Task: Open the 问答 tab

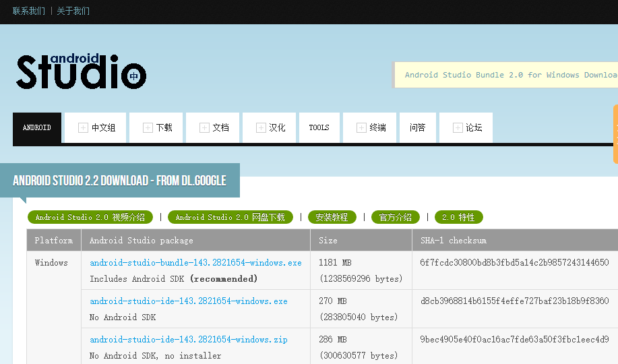Action: (x=418, y=128)
